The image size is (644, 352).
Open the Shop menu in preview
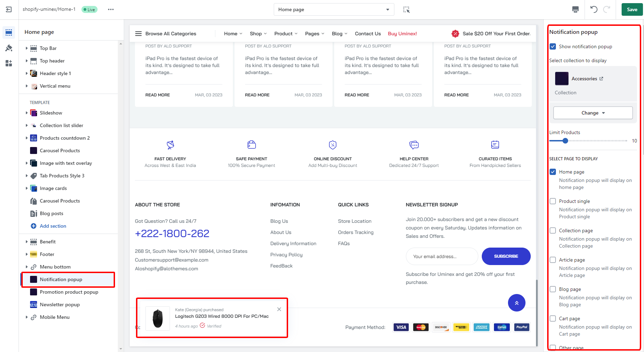(258, 34)
